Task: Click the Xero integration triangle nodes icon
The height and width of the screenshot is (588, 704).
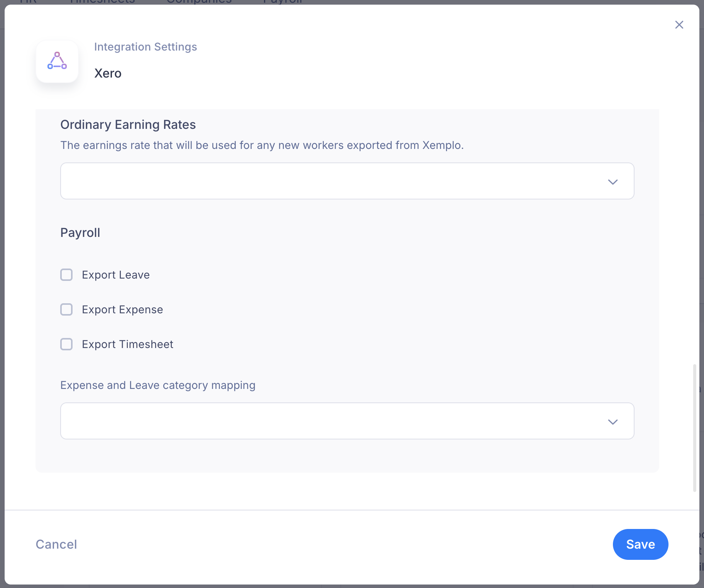Action: [57, 61]
